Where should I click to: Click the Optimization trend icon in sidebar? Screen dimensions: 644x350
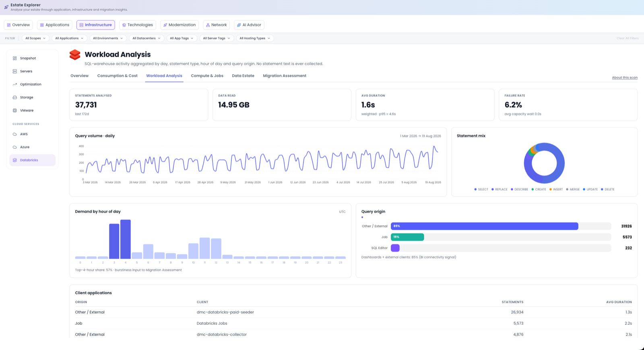(15, 84)
